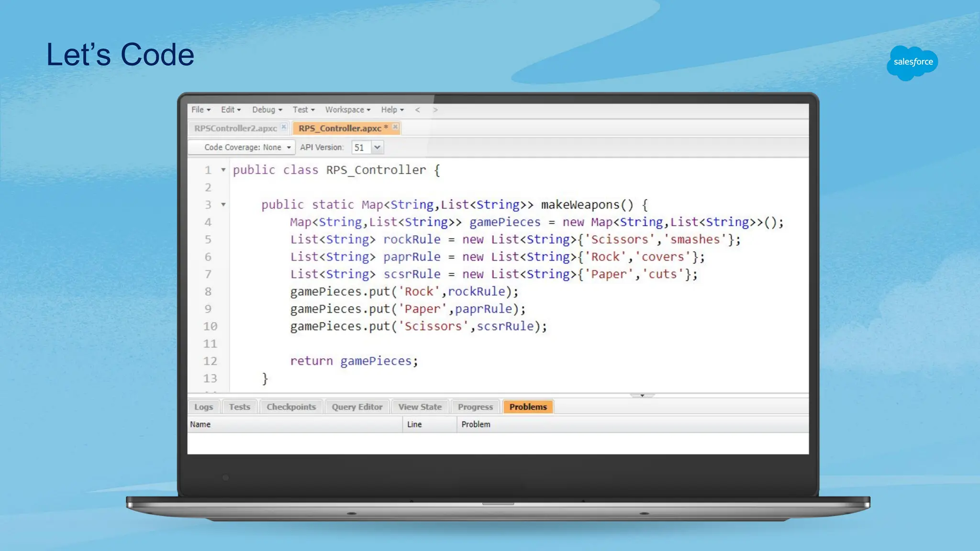Select the Checkpoints tab

coord(291,407)
